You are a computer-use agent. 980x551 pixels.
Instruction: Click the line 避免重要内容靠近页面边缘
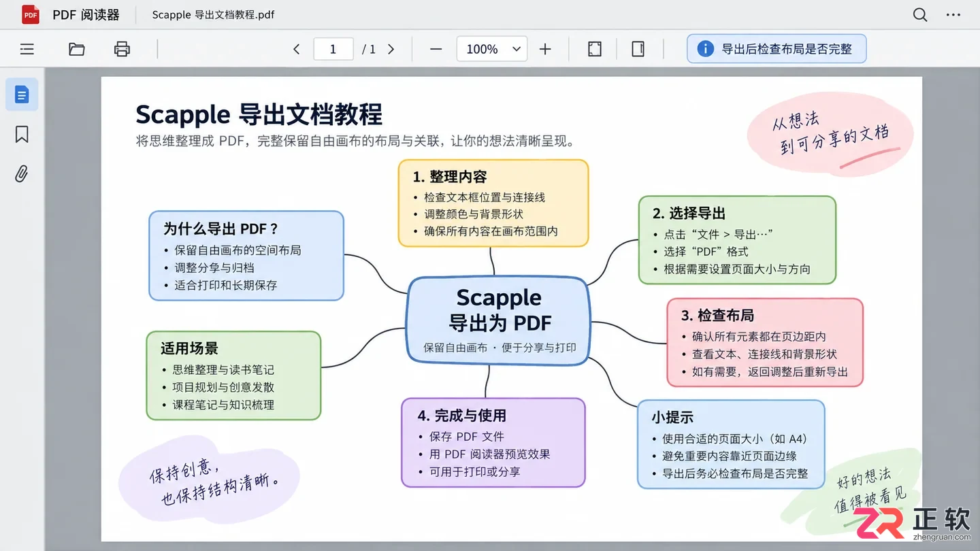tap(730, 456)
